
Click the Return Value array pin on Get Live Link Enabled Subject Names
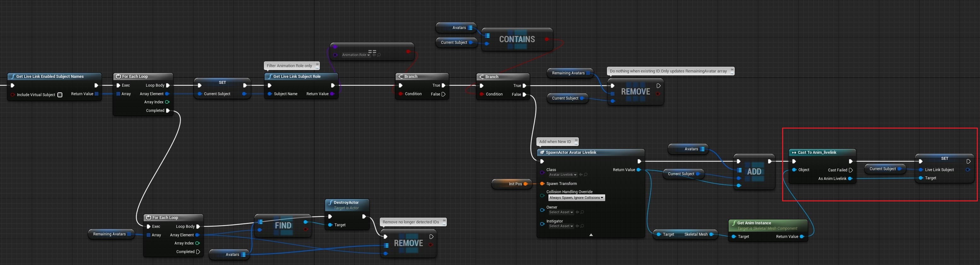click(97, 94)
